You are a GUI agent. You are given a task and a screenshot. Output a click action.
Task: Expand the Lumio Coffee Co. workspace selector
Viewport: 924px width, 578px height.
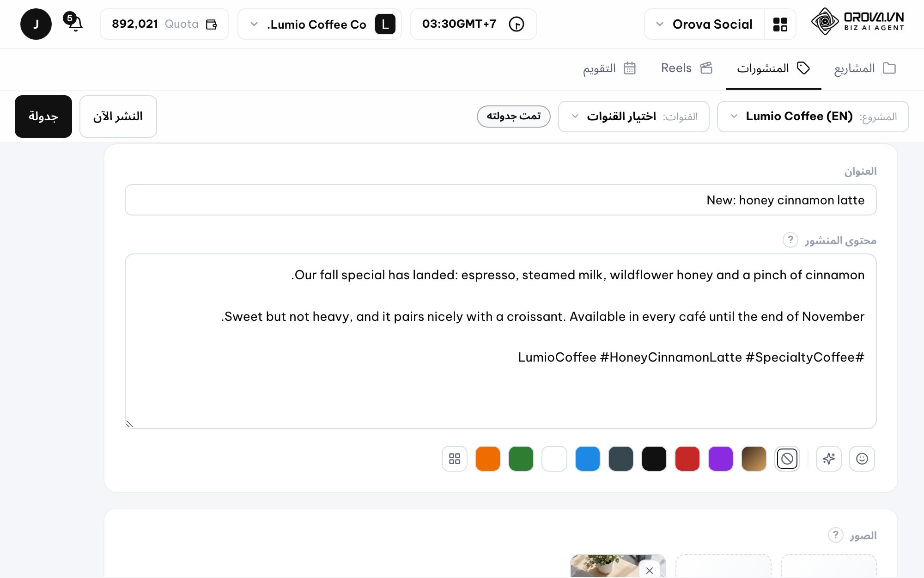320,24
